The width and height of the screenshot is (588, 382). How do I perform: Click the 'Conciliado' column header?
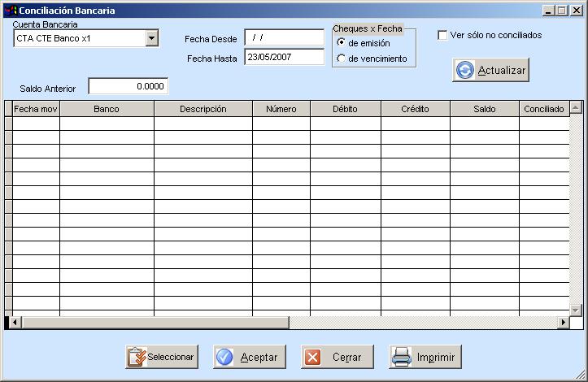[x=543, y=109]
